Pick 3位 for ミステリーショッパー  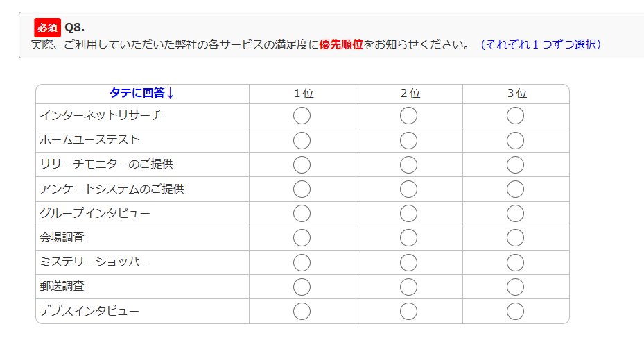(x=515, y=262)
